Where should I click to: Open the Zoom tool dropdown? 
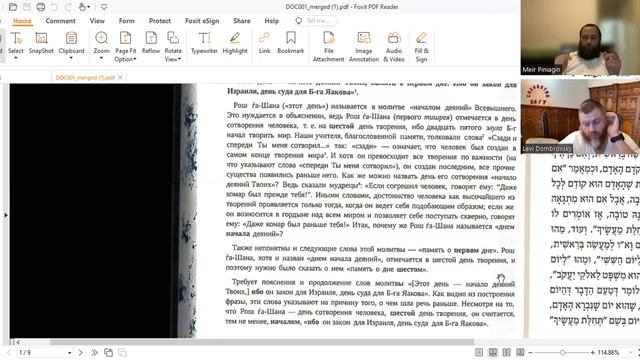pos(101,46)
